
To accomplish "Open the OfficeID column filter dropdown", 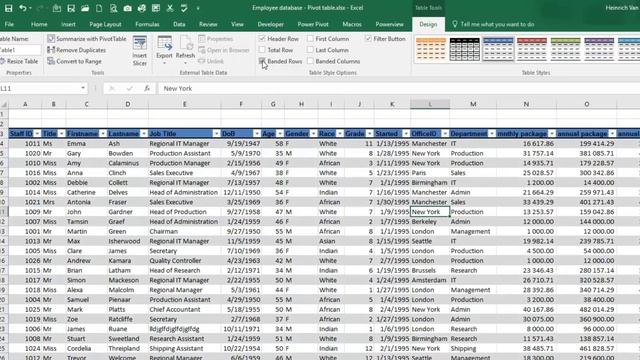I will (445, 133).
